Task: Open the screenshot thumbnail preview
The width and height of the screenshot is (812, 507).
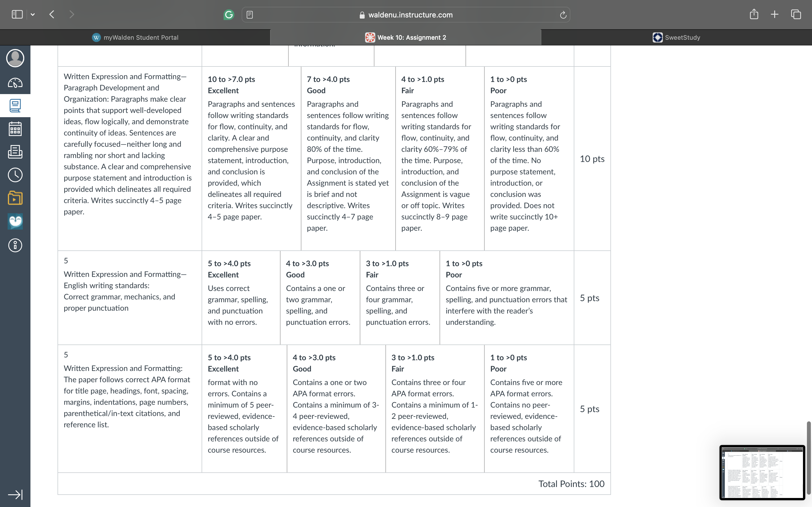Action: click(x=762, y=472)
